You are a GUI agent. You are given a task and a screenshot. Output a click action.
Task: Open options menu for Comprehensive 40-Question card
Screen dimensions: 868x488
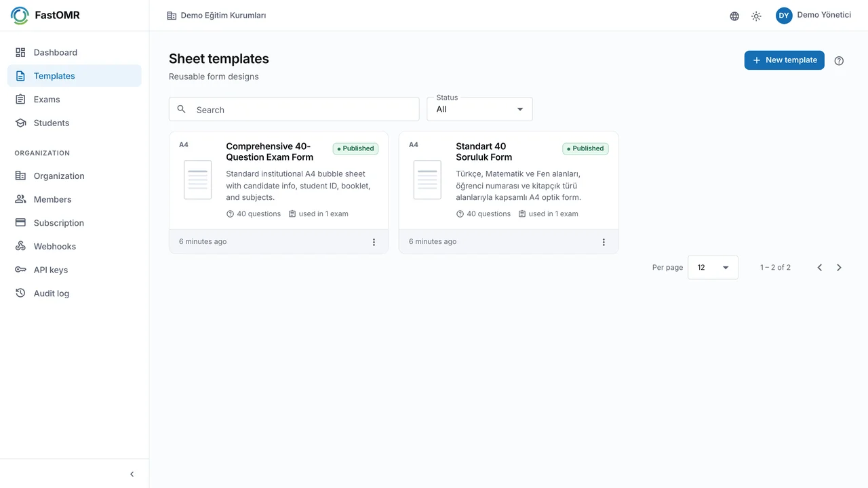pyautogui.click(x=374, y=242)
